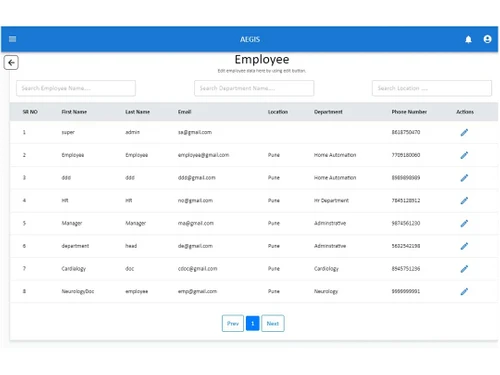Click the first name 'super' cell

coord(68,132)
